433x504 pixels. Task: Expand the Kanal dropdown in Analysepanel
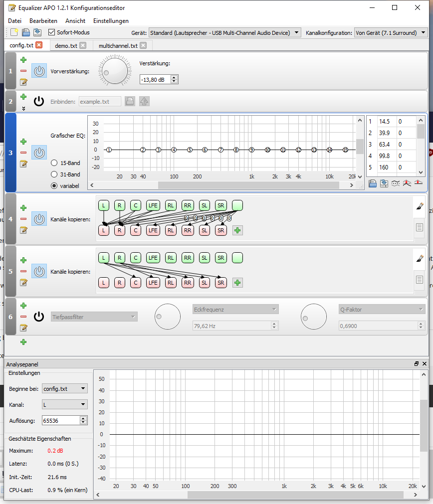pos(64,405)
